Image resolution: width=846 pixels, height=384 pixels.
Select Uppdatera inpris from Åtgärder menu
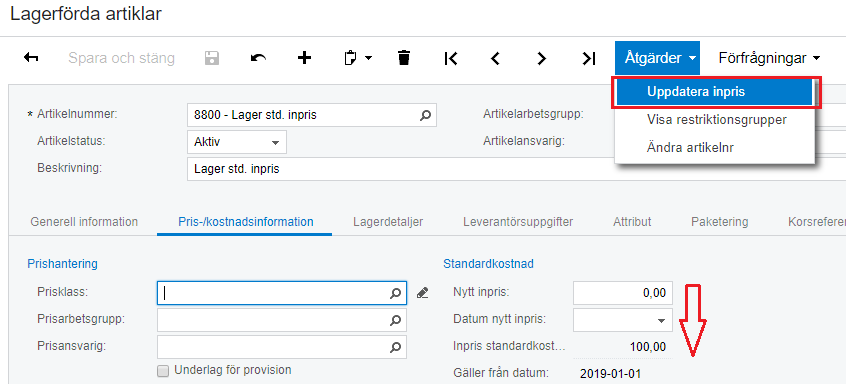coord(715,92)
